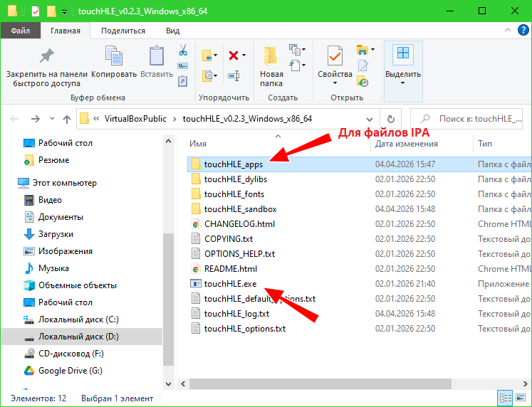Select the touchHLE_log.txt file
Screen dimensions: 532x407
[x=236, y=314]
